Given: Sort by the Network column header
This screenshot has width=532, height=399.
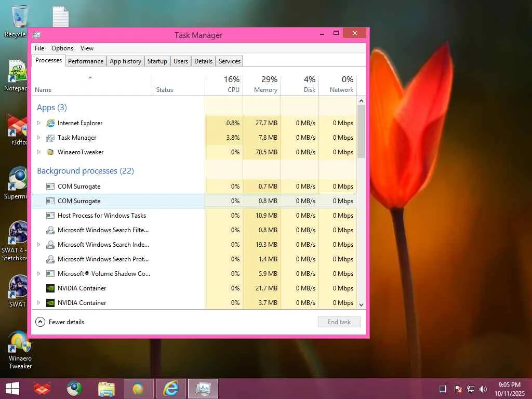Looking at the screenshot, I should point(338,86).
